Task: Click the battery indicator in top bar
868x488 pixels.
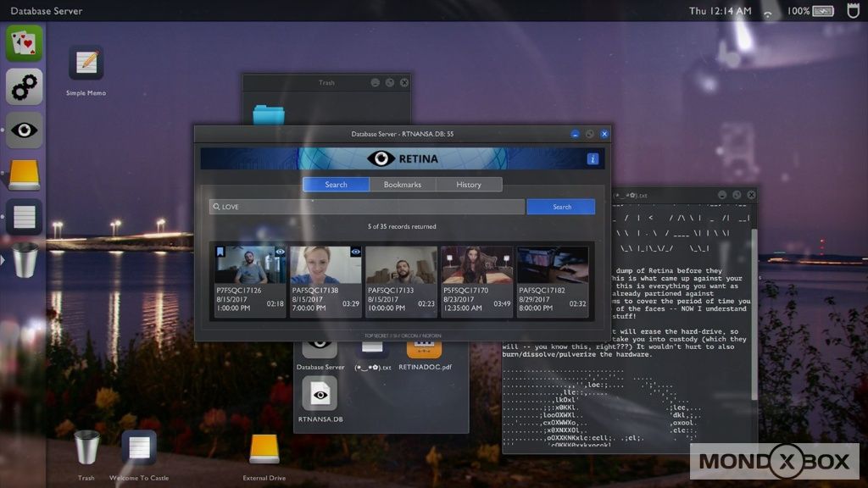Action: coord(822,11)
